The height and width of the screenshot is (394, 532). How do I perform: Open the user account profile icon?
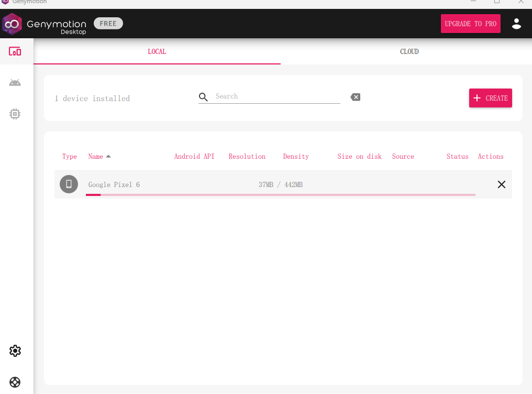click(x=516, y=24)
